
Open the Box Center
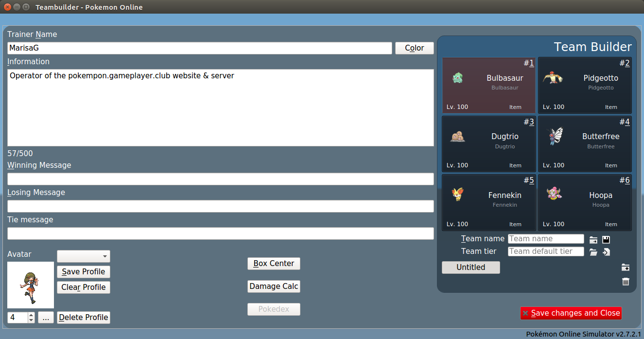[274, 264]
